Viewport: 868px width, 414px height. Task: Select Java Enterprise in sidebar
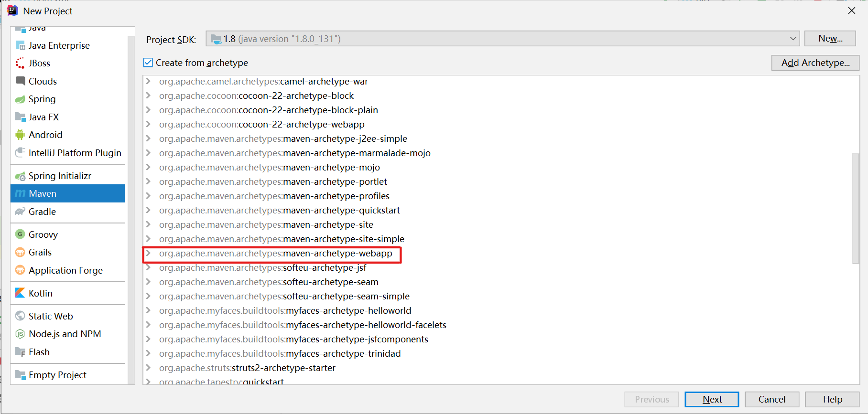click(59, 45)
